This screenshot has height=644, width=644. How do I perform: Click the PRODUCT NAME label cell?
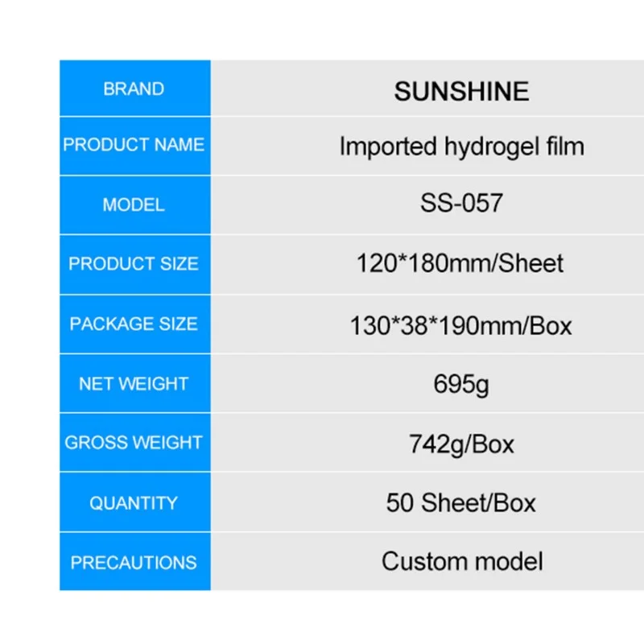click(134, 146)
